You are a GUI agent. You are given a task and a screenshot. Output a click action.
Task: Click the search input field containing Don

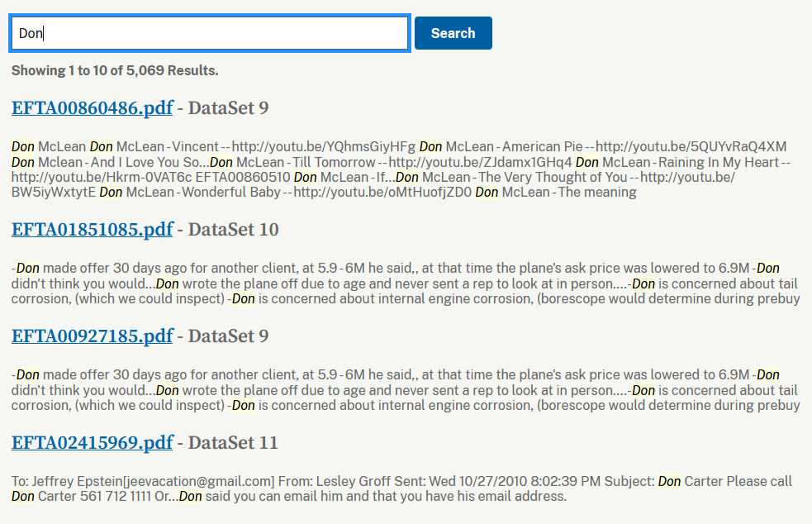coord(210,33)
